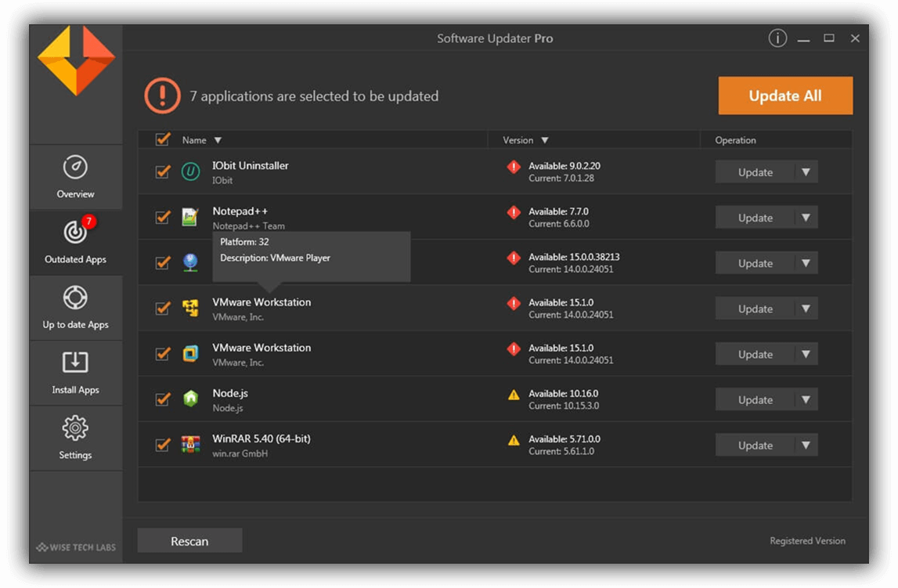Expand update options for WinRAR
Screen dimensions: 898x588
coord(806,446)
